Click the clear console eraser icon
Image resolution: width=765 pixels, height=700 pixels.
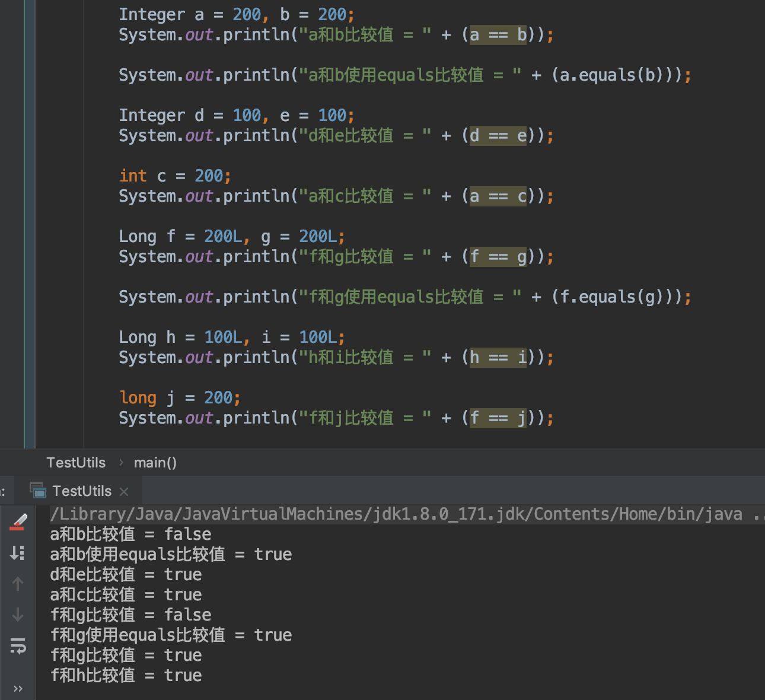point(18,522)
